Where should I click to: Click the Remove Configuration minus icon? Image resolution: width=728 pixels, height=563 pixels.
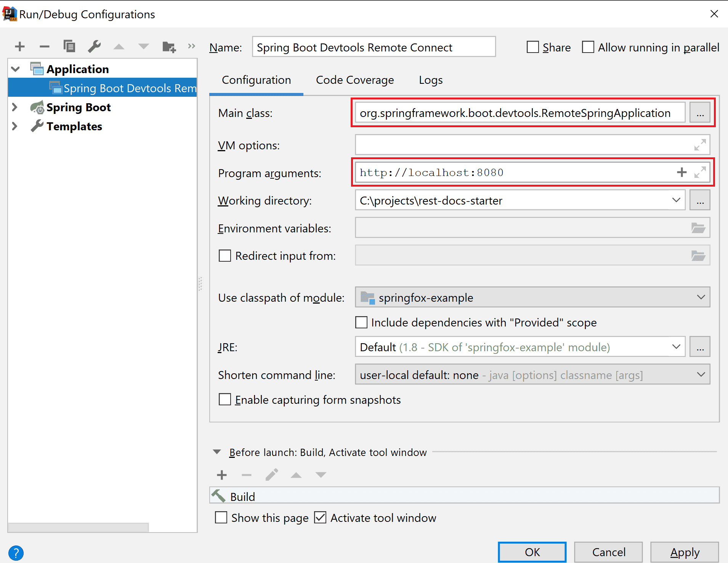coord(45,46)
